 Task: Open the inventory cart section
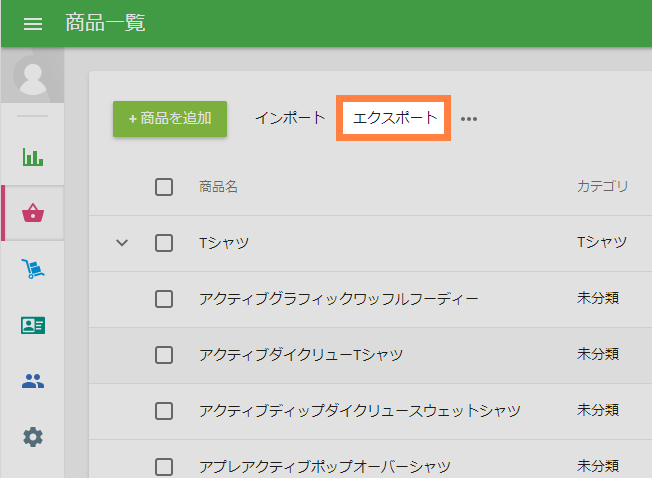coord(33,269)
